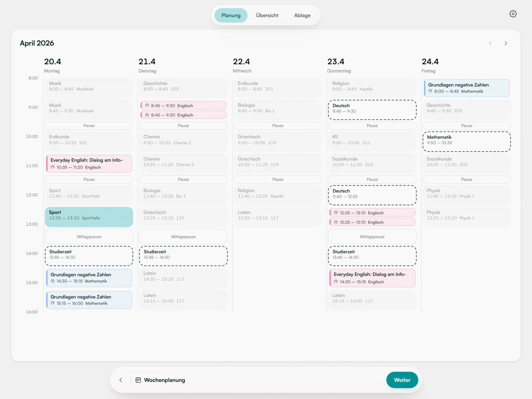532x399 pixels.
Task: Click Wednesday Biologie 8:45 lesson
Action: [x=278, y=109]
